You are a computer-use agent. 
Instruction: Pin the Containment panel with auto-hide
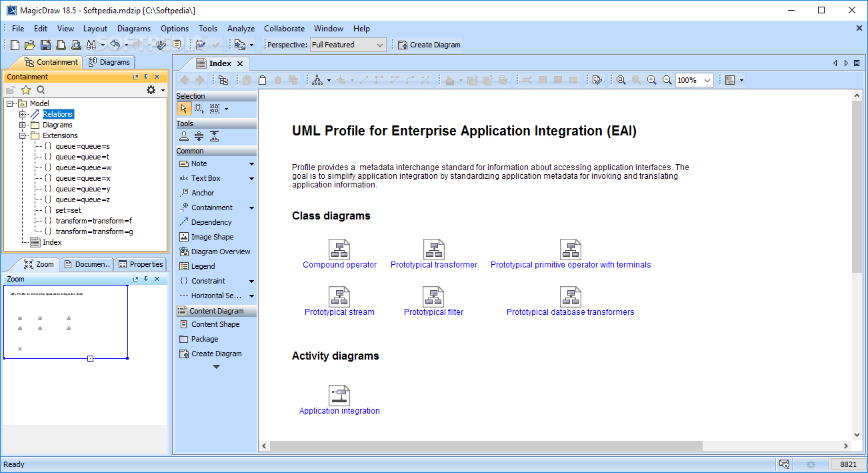coord(146,77)
